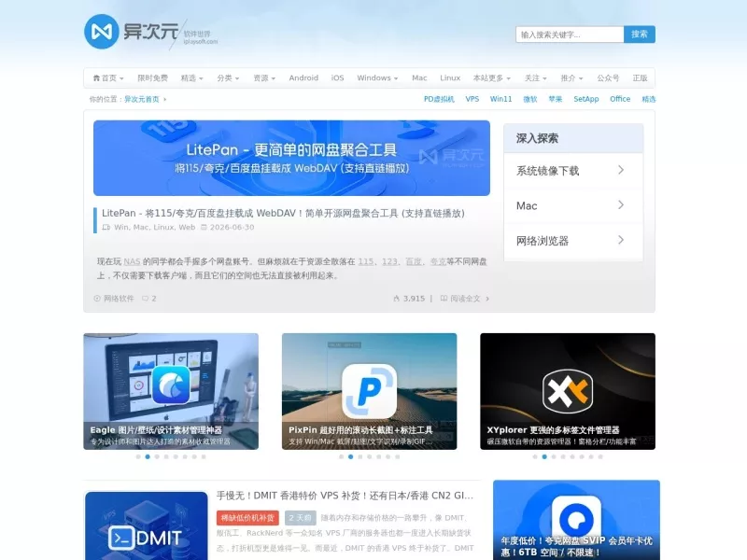Open the Win11 quick link

(500, 99)
